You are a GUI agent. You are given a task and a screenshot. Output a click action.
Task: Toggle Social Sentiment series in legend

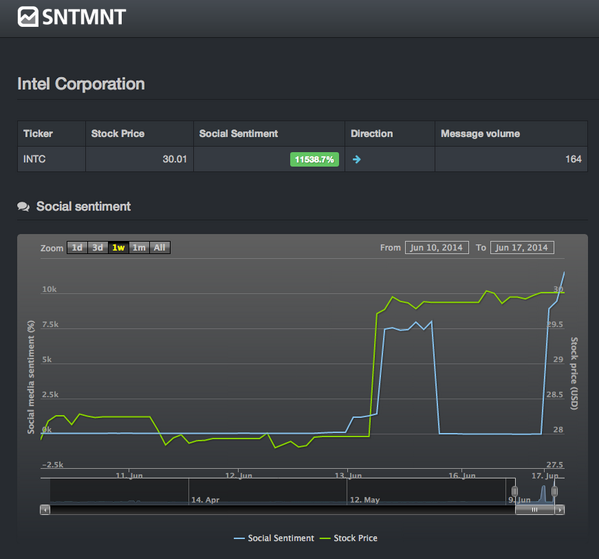point(274,538)
